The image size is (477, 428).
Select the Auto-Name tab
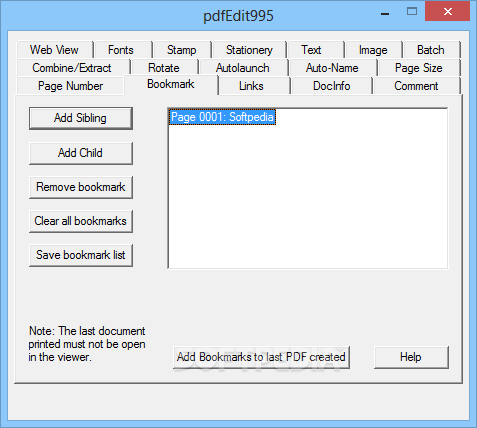333,68
